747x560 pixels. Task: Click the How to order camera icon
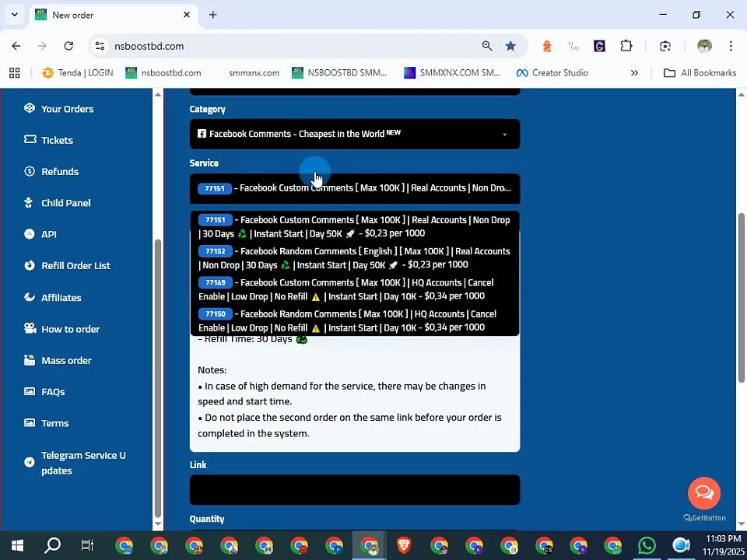pyautogui.click(x=30, y=329)
